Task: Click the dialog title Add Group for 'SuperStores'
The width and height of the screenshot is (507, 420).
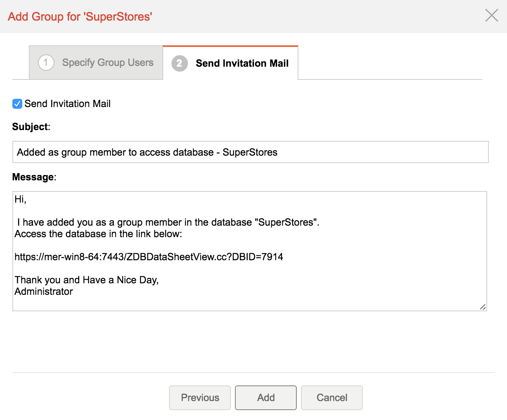Action: point(80,16)
